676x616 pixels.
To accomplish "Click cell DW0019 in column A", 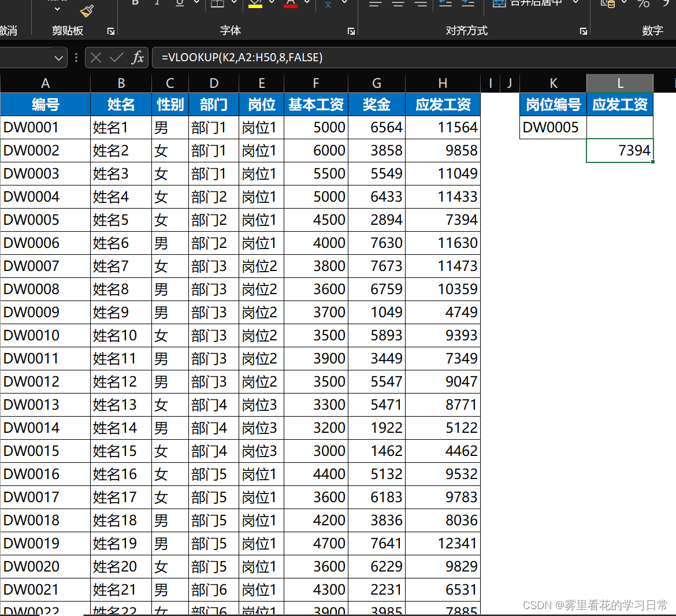I will pyautogui.click(x=45, y=543).
